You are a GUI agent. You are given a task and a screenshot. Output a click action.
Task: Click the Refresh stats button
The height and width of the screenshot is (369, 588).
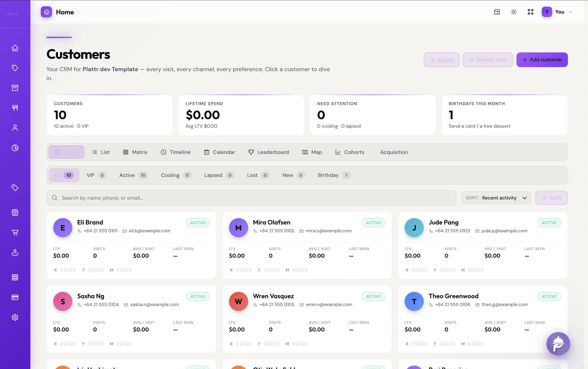[488, 60]
